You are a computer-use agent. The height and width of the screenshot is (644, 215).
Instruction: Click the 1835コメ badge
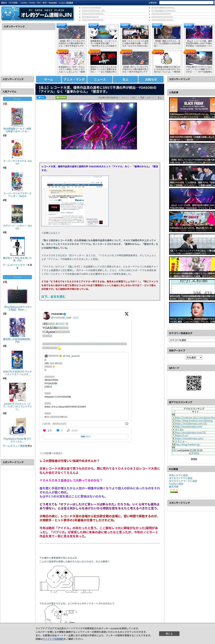[63, 52]
